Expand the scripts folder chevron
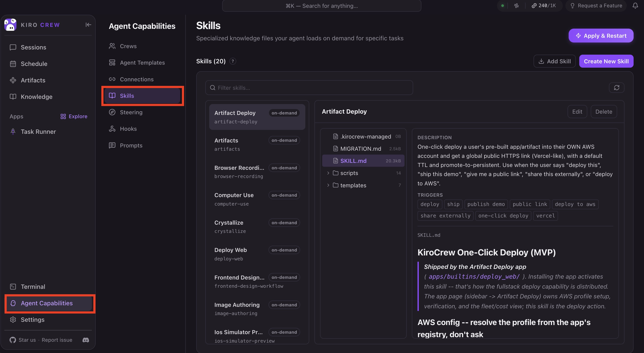Screen dimensions: 644x353 pyautogui.click(x=328, y=173)
